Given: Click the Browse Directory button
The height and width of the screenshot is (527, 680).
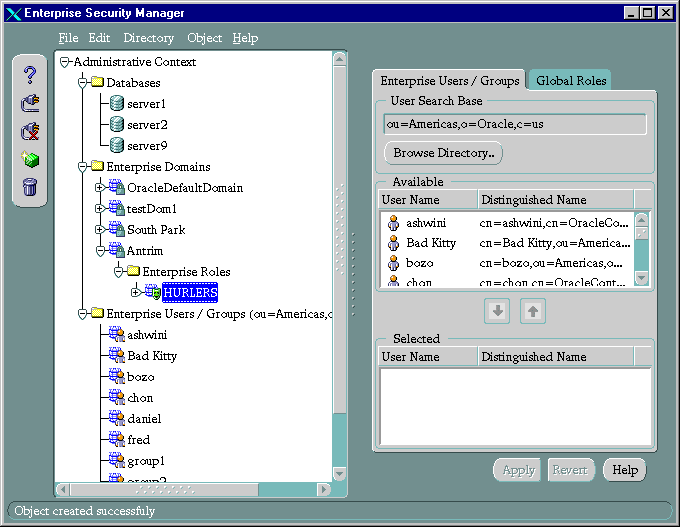Looking at the screenshot, I should click(x=443, y=153).
